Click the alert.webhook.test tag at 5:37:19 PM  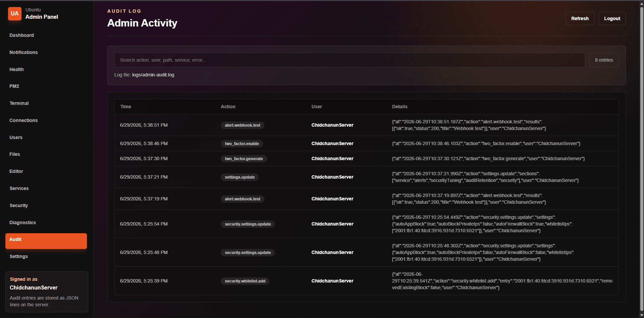point(242,199)
